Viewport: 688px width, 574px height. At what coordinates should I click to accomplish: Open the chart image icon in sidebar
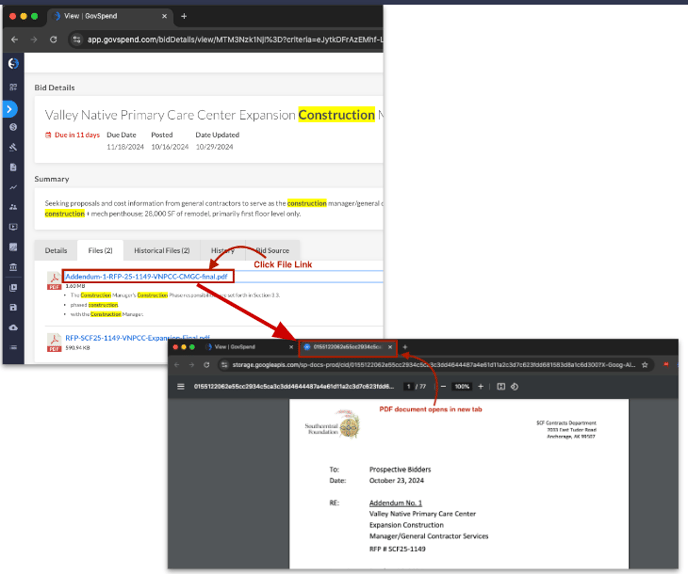pos(13,247)
